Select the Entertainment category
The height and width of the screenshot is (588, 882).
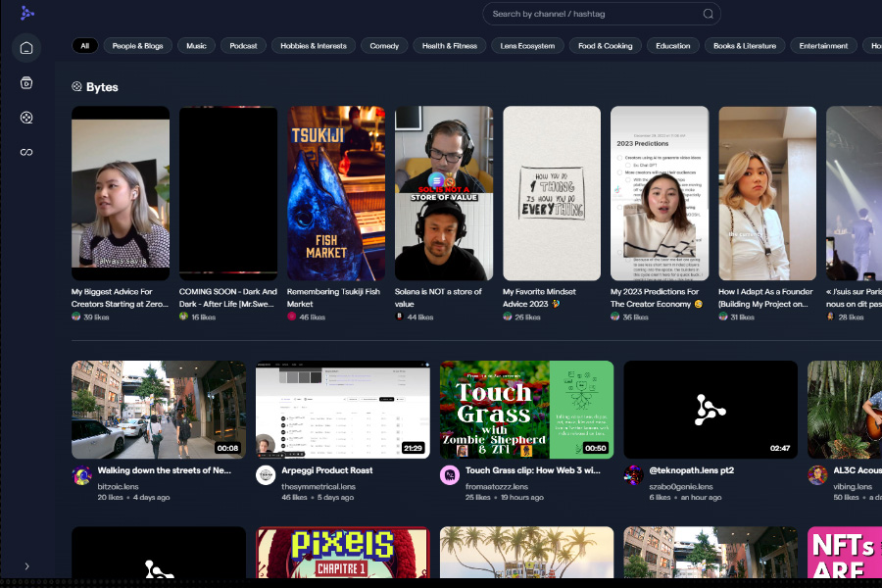pyautogui.click(x=823, y=46)
